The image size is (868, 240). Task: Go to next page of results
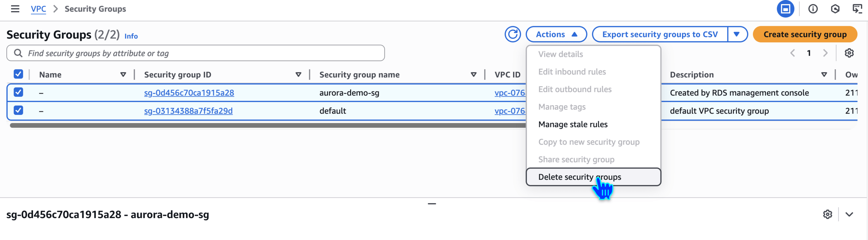tap(825, 53)
